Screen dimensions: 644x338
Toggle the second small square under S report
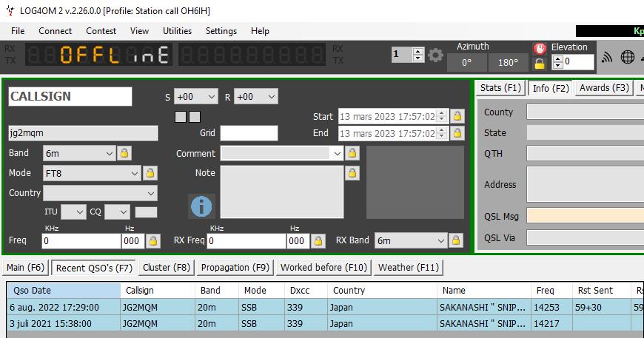tap(195, 117)
